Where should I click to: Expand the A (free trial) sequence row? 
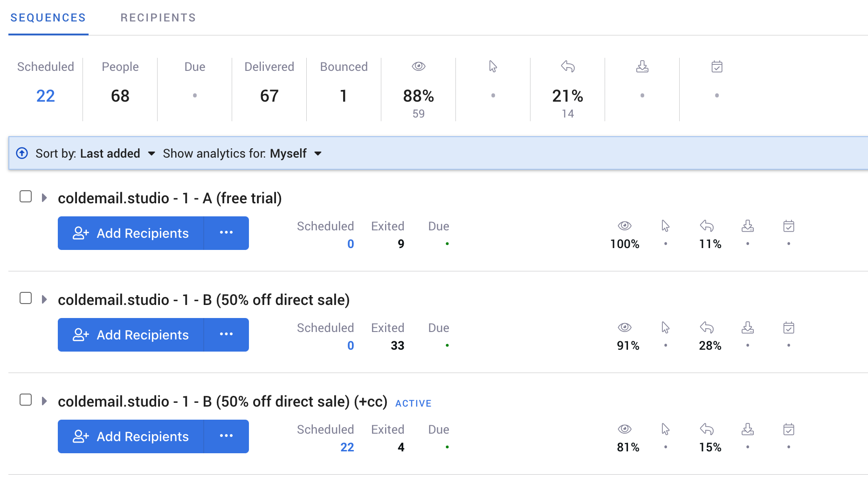coord(44,198)
